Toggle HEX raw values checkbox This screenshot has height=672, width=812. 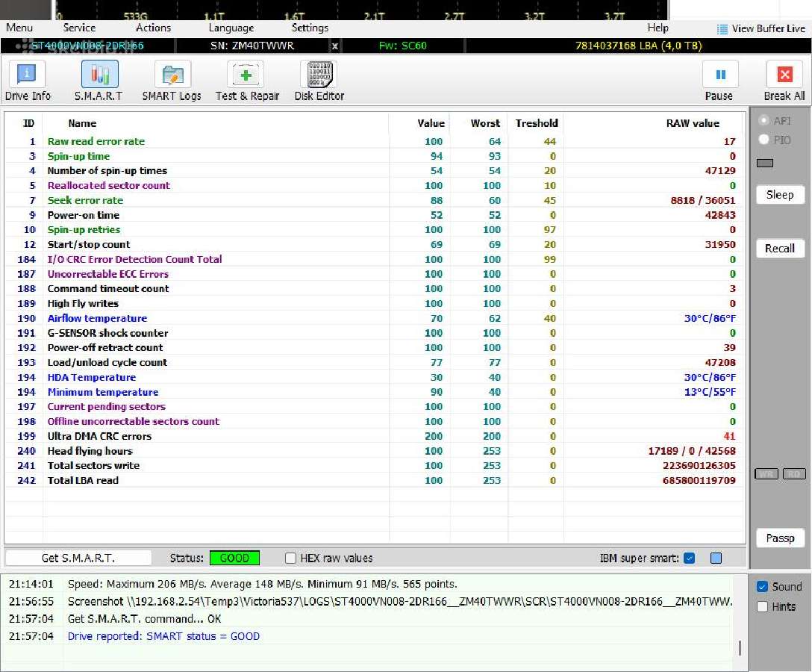click(290, 558)
